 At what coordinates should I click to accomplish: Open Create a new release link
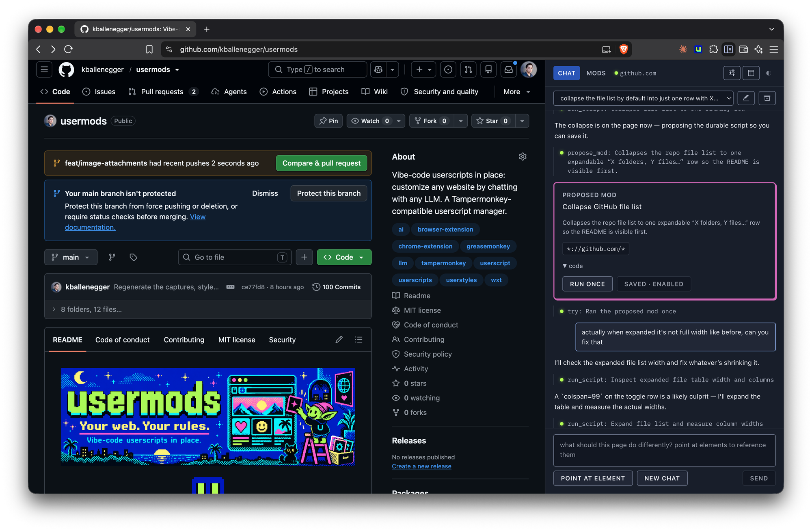pos(421,466)
